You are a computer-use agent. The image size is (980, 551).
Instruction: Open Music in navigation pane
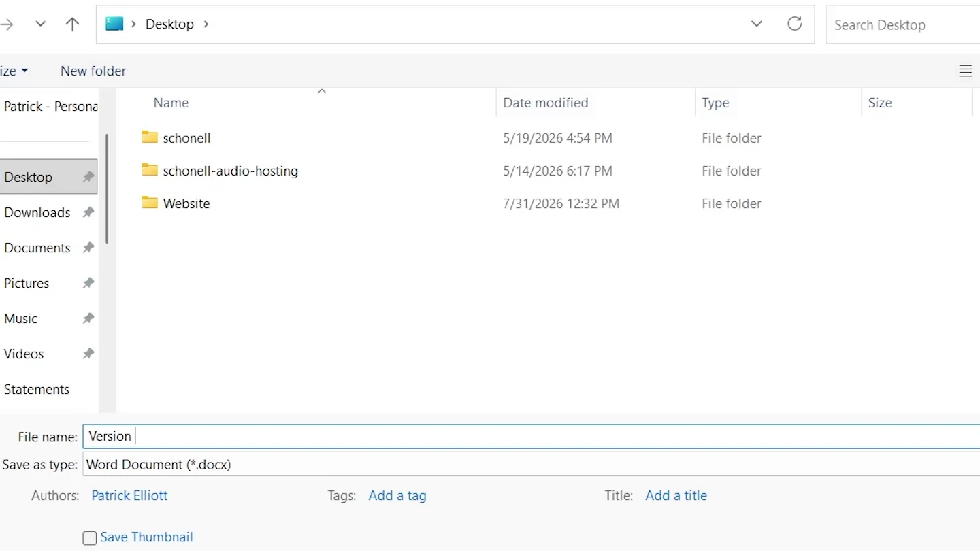[20, 318]
